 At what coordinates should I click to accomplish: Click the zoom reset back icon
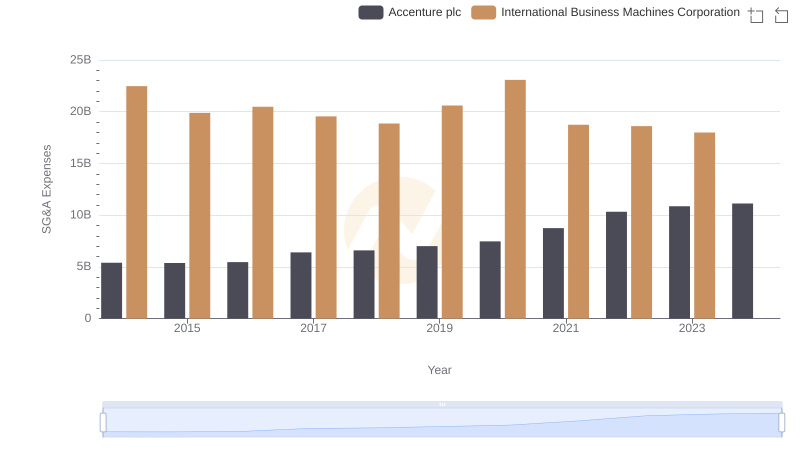(x=781, y=15)
